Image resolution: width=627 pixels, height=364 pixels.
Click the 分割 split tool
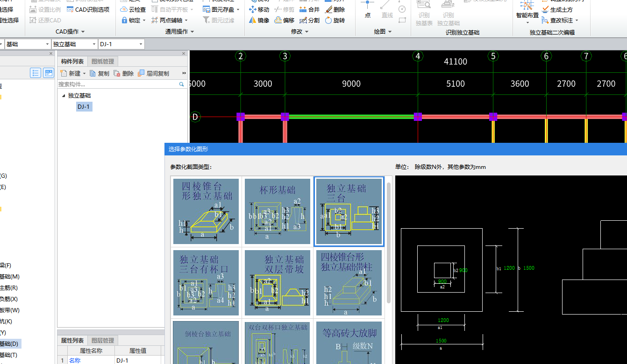[310, 20]
